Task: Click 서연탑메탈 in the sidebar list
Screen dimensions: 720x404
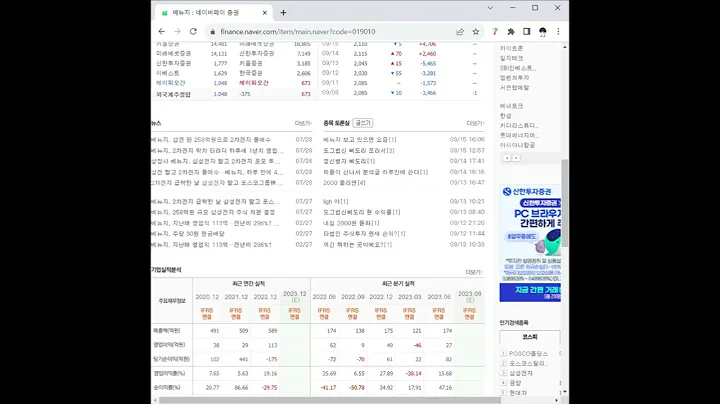Action: pos(514,87)
